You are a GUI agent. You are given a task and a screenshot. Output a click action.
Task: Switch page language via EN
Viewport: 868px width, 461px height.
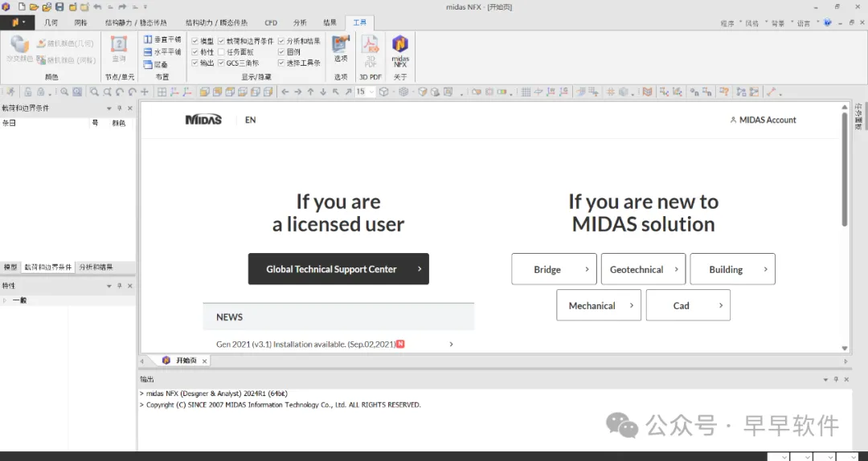pyautogui.click(x=250, y=120)
